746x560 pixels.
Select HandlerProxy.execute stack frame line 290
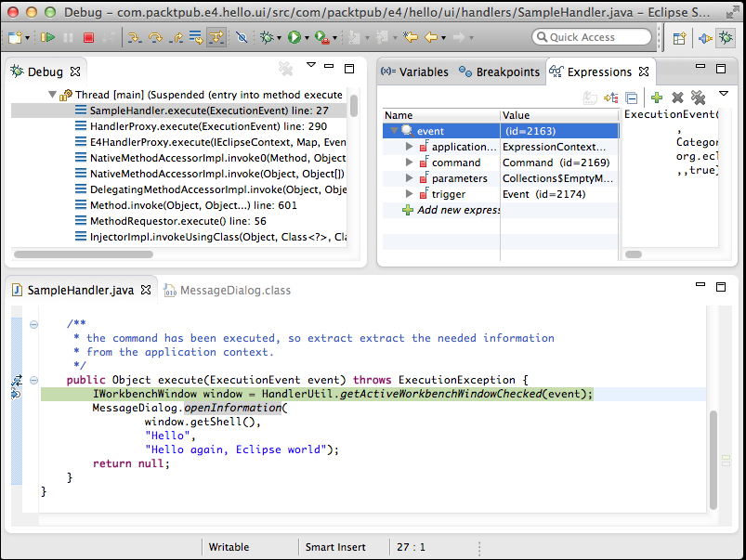pyautogui.click(x=207, y=126)
